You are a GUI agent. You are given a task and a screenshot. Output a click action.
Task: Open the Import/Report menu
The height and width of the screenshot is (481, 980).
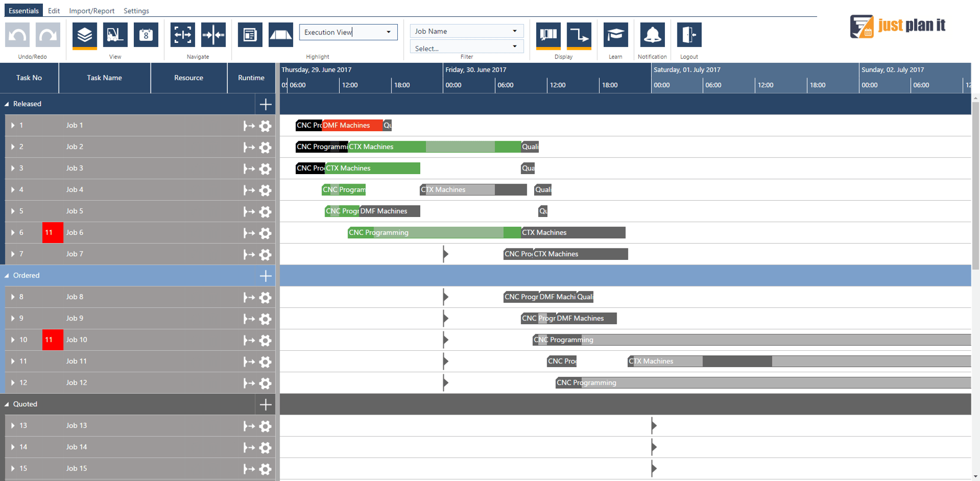tap(92, 10)
